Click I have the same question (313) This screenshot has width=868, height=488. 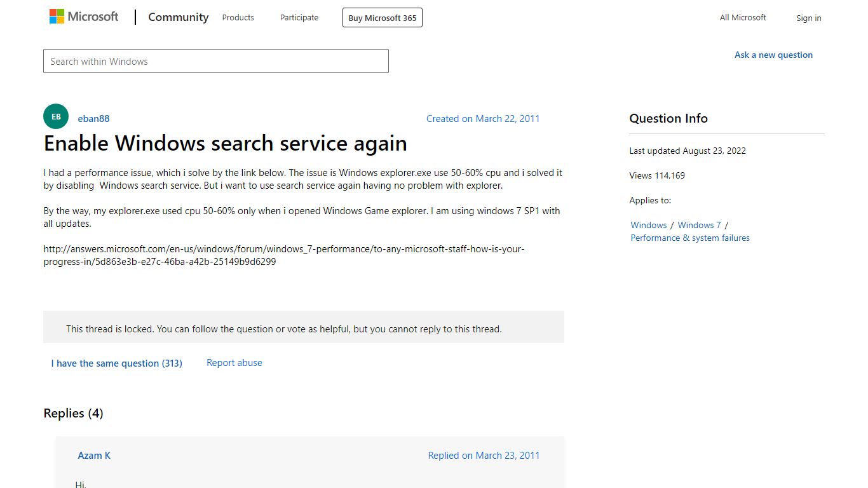117,363
